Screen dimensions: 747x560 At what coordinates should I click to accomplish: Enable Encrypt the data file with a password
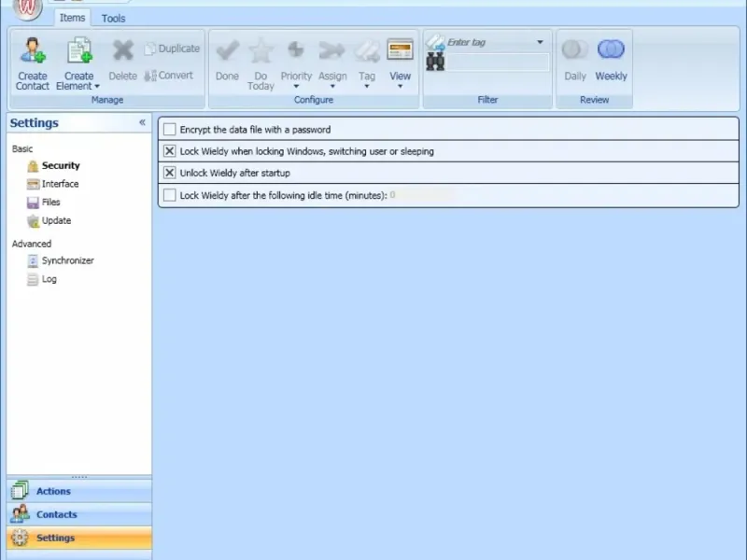tap(169, 130)
